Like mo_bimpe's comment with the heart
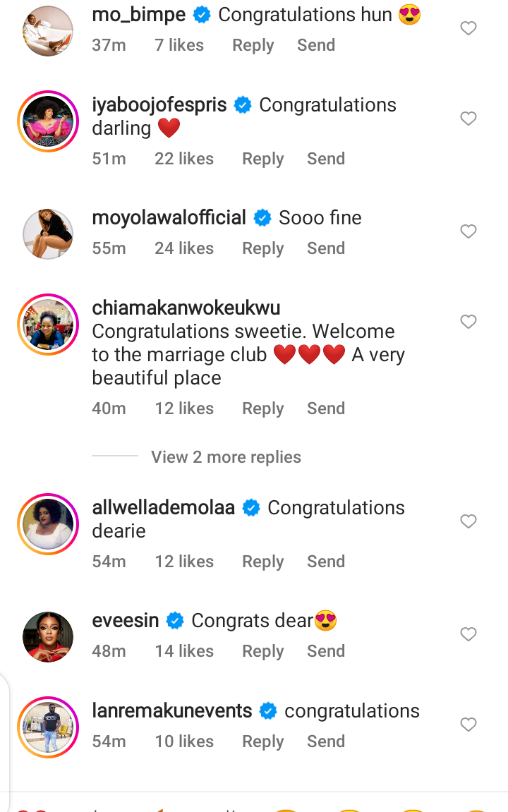This screenshot has width=508, height=812. (x=468, y=28)
